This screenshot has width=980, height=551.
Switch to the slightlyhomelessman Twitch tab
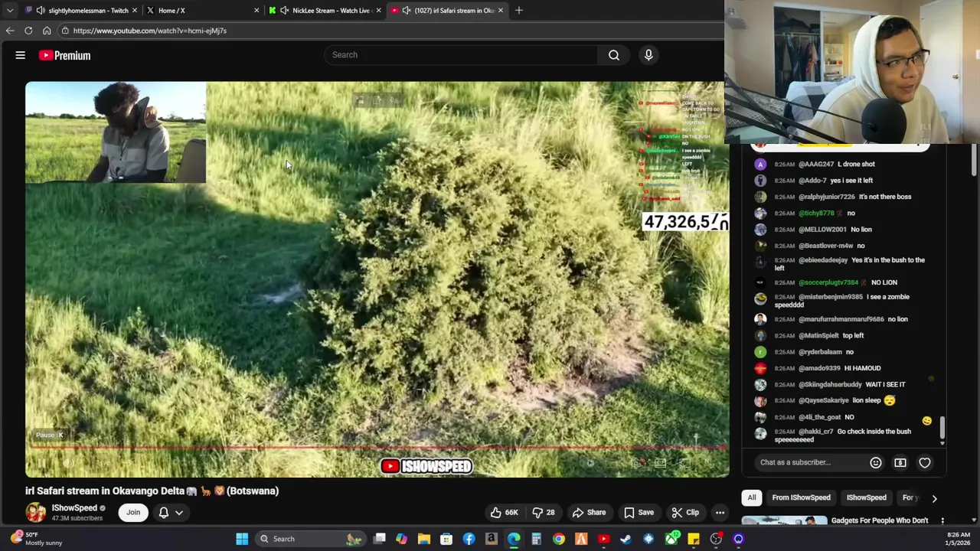click(x=81, y=11)
